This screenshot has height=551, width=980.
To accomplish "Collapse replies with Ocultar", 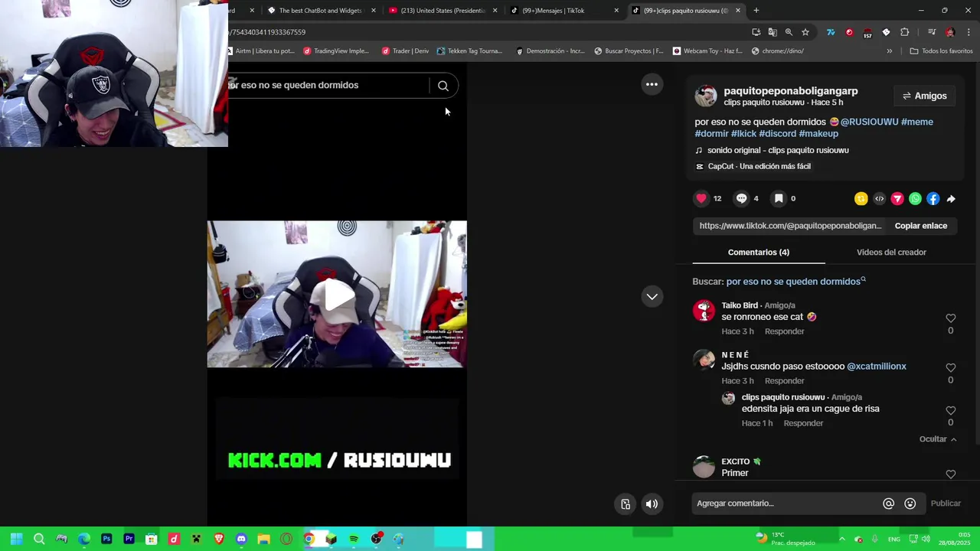I will tap(938, 439).
